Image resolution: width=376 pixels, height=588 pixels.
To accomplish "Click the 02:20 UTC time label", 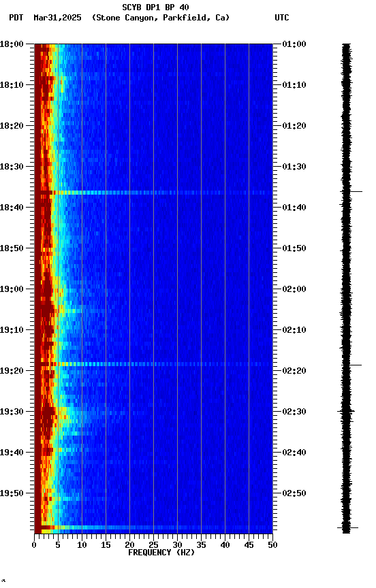I will 294,371.
